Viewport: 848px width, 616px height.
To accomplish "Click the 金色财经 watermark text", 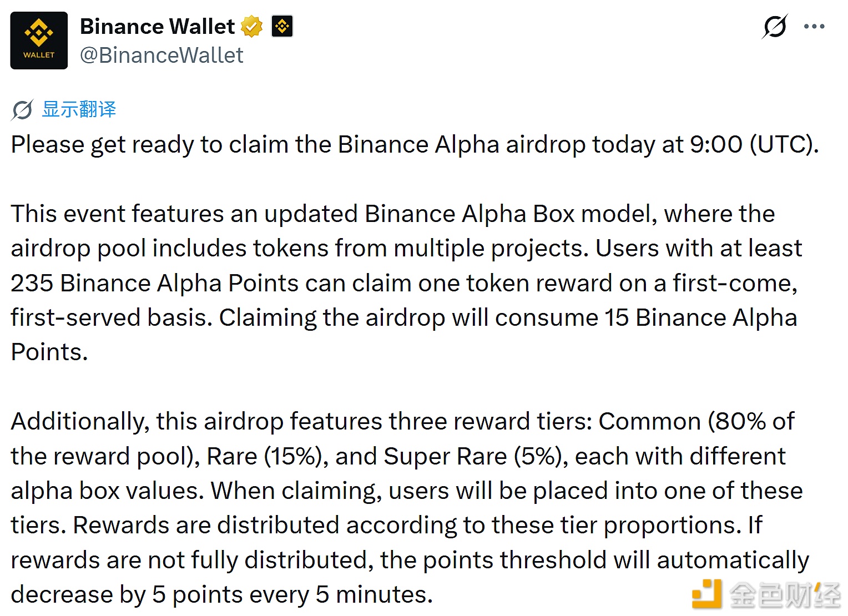I will click(x=785, y=595).
